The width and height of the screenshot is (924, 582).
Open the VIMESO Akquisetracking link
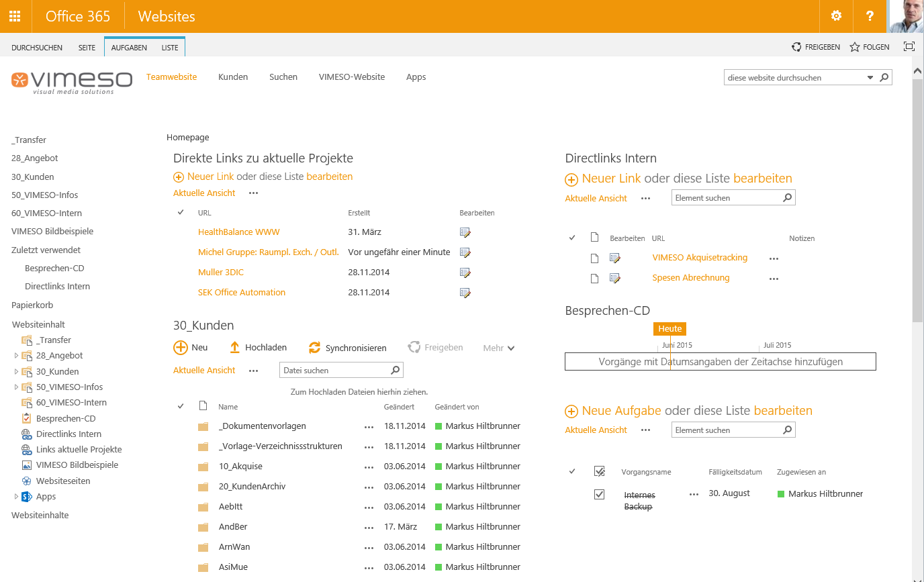(700, 258)
